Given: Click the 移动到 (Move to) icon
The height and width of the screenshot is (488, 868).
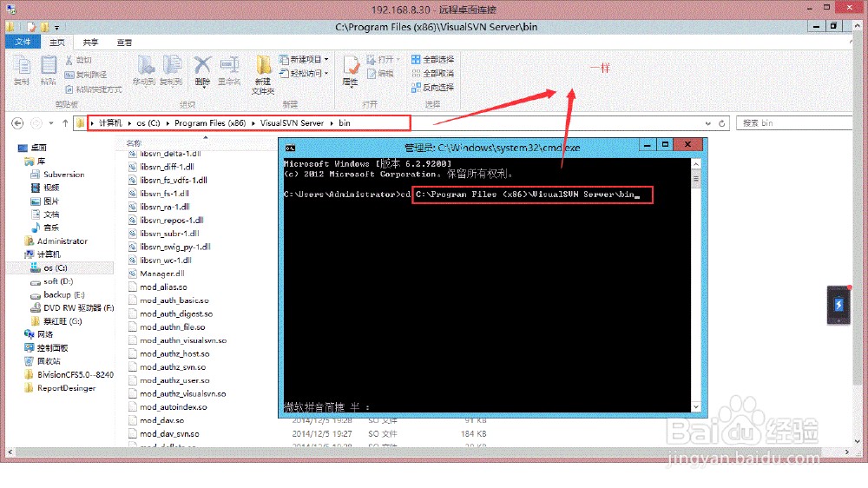Looking at the screenshot, I should click(x=144, y=70).
